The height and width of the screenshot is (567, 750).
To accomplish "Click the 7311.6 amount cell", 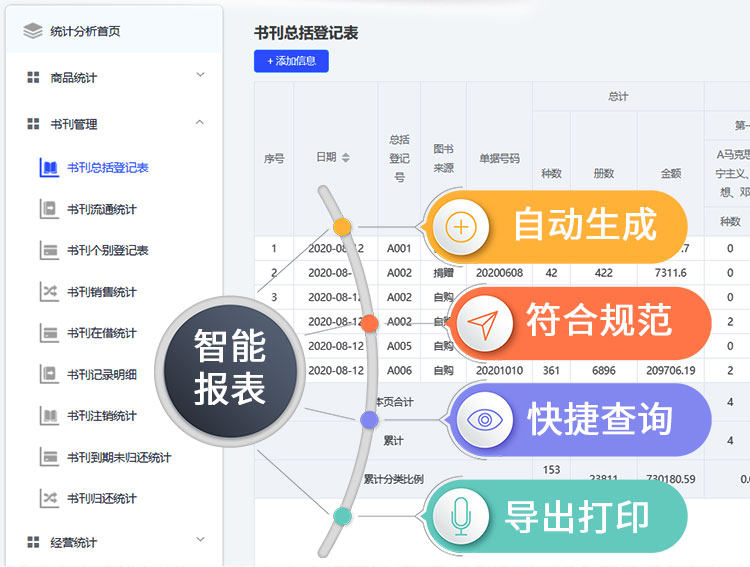I will click(x=671, y=273).
